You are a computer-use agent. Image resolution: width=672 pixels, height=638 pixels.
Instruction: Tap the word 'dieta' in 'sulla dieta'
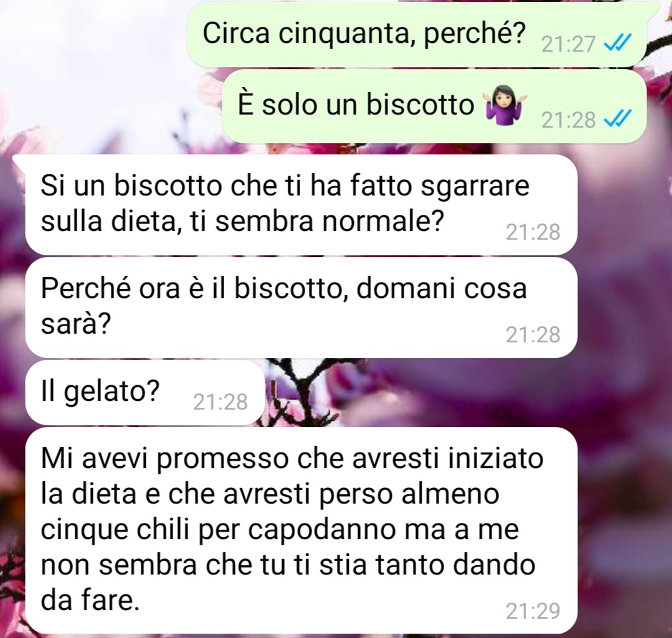point(144,222)
